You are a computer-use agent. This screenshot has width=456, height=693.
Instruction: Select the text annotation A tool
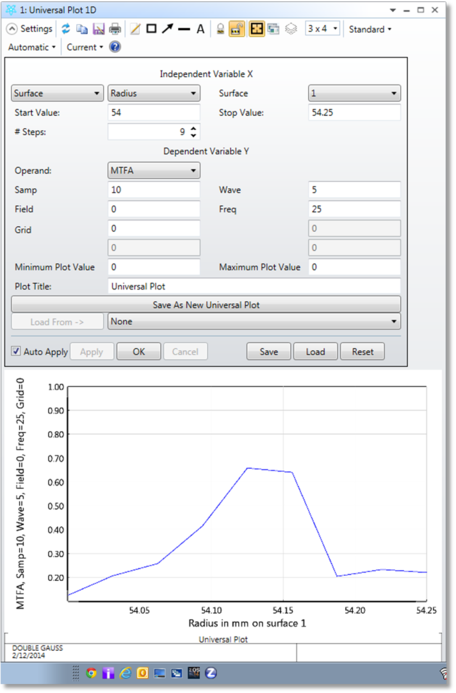[200, 29]
